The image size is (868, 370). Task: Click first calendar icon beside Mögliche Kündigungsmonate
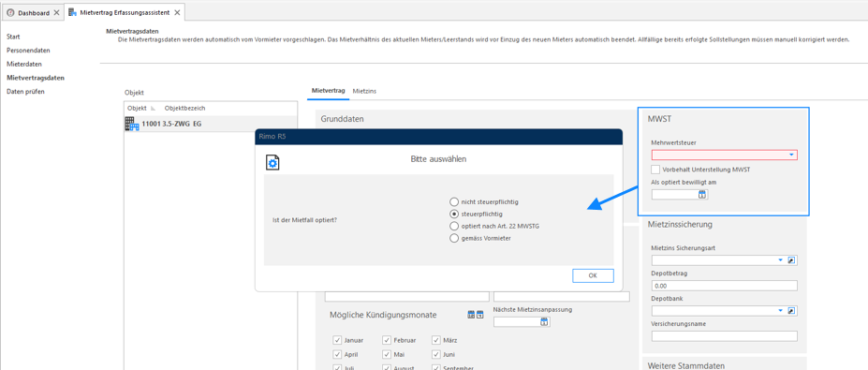[x=472, y=315]
